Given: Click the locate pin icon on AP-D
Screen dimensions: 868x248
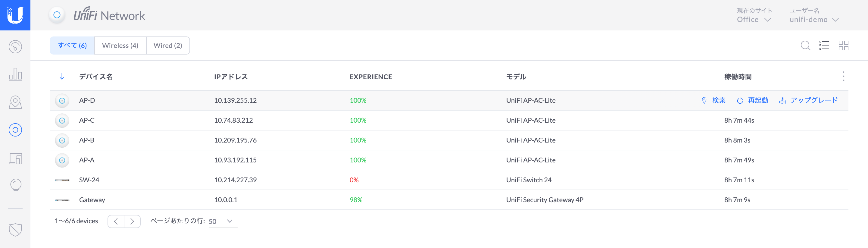Looking at the screenshot, I should tap(704, 100).
